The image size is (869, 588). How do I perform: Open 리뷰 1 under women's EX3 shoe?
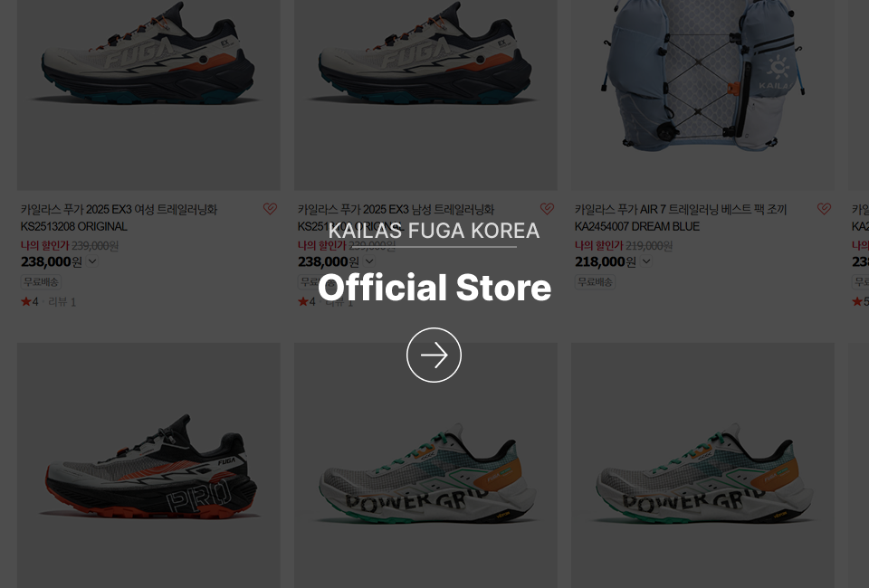(62, 302)
